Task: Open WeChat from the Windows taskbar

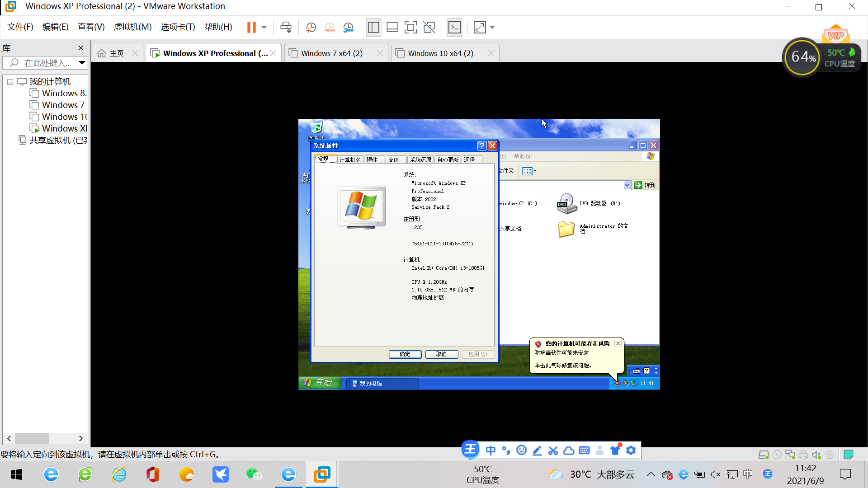Action: tap(254, 474)
